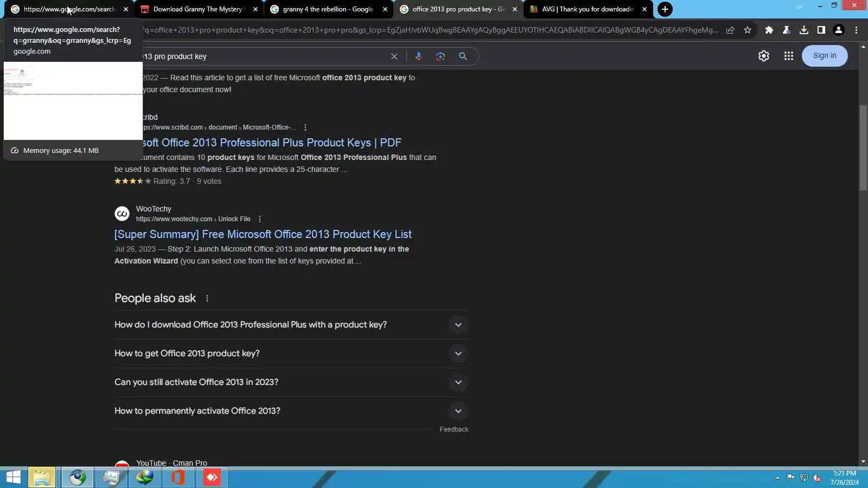Click the Feedback link
Screen dimensions: 868x488
(x=454, y=430)
